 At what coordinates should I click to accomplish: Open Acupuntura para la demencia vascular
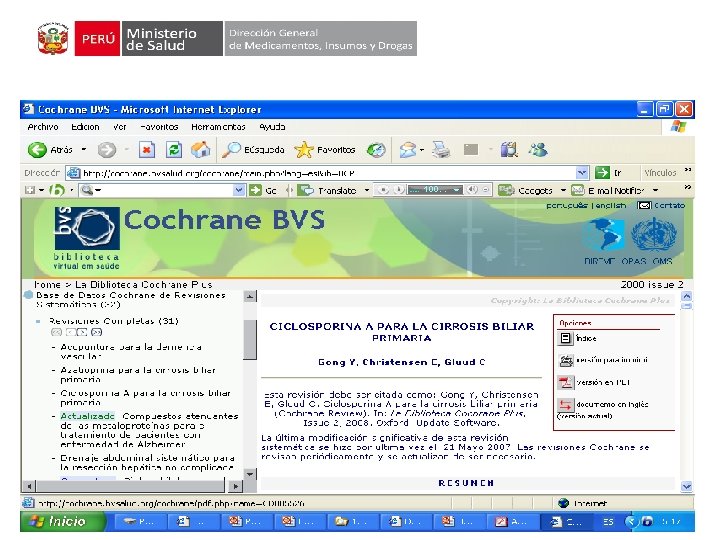click(131, 351)
